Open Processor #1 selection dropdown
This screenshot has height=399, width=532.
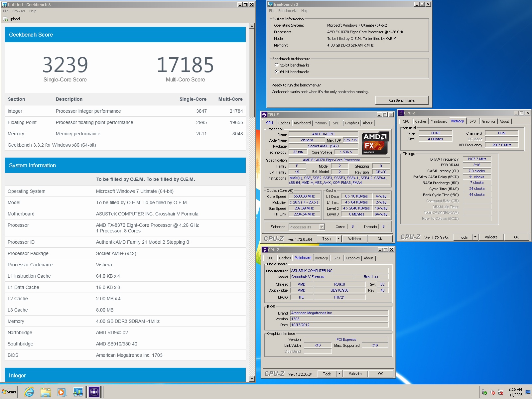click(322, 227)
